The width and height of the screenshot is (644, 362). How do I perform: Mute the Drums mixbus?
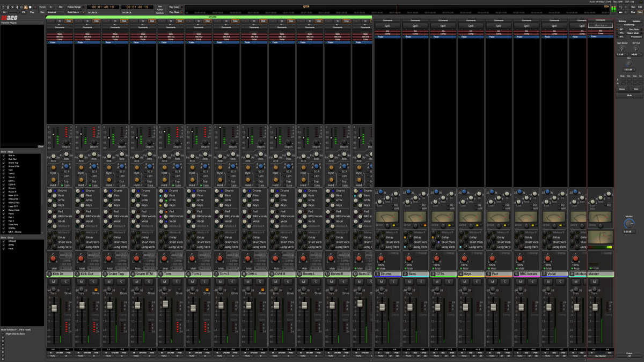[x=381, y=282]
